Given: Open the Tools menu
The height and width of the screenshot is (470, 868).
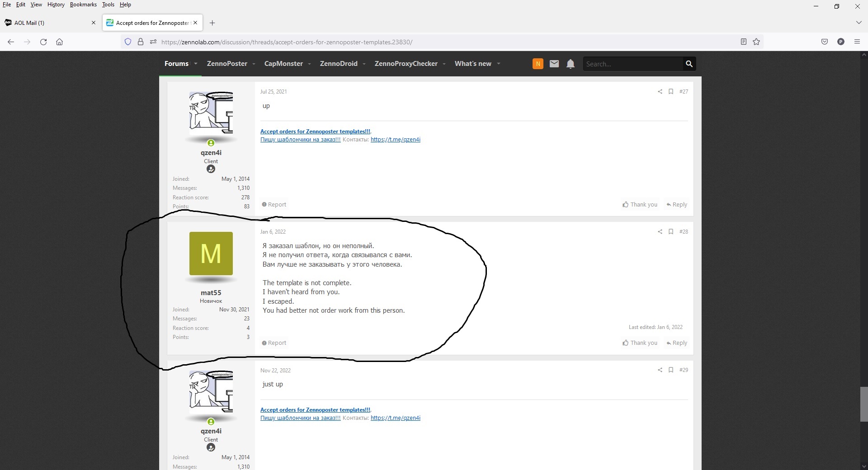Looking at the screenshot, I should coord(108,5).
